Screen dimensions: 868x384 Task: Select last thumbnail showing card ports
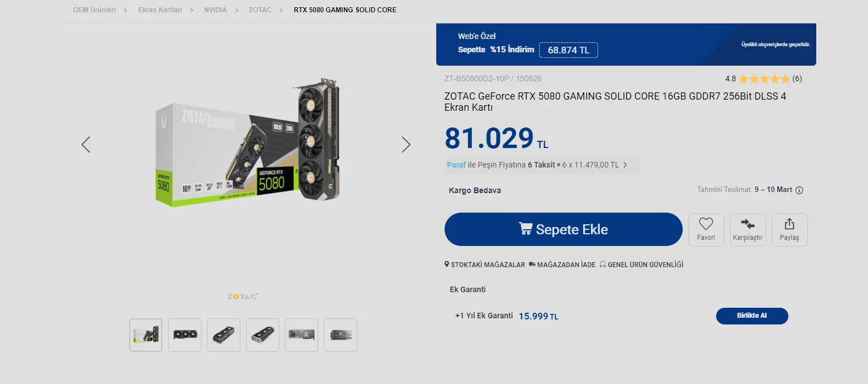(x=341, y=335)
